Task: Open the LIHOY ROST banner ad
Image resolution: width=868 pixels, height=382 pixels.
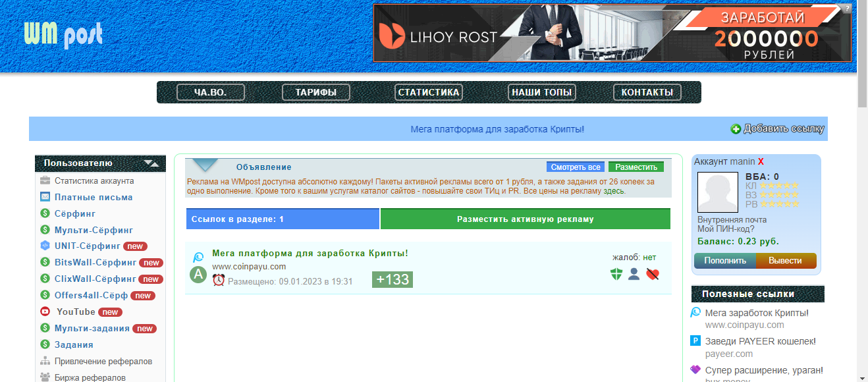Action: coord(612,33)
